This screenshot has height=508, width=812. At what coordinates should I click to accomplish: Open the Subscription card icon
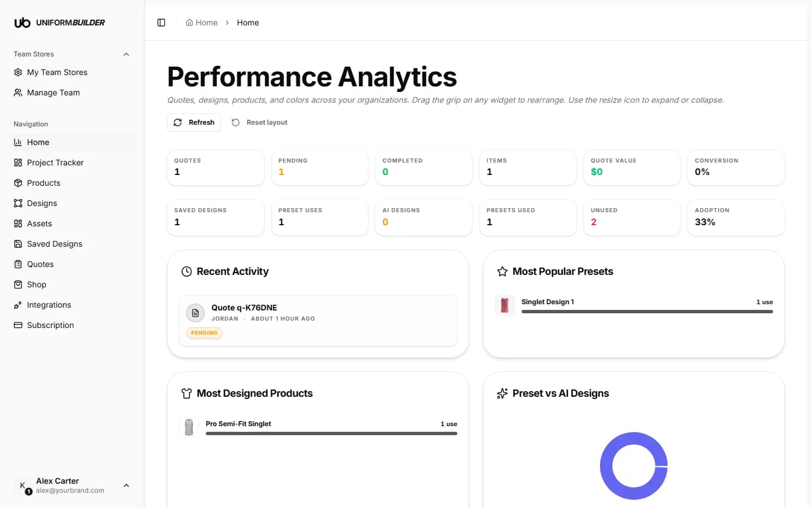[18, 325]
